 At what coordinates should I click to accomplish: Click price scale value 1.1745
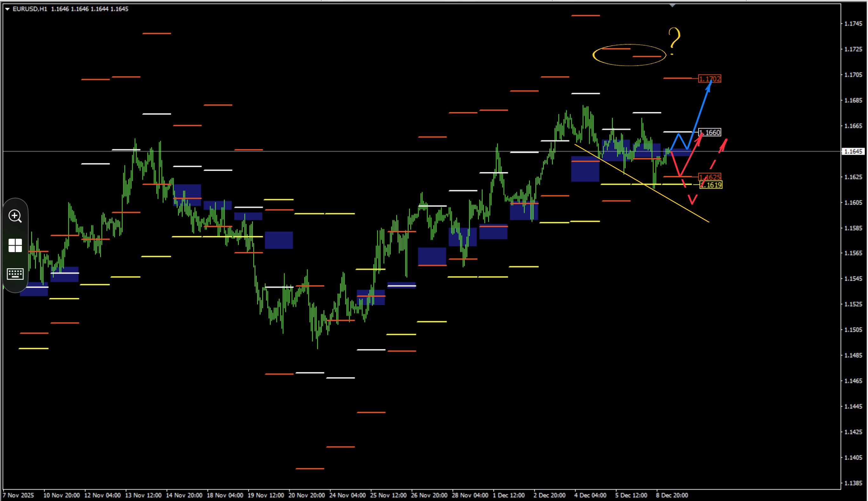pos(853,24)
